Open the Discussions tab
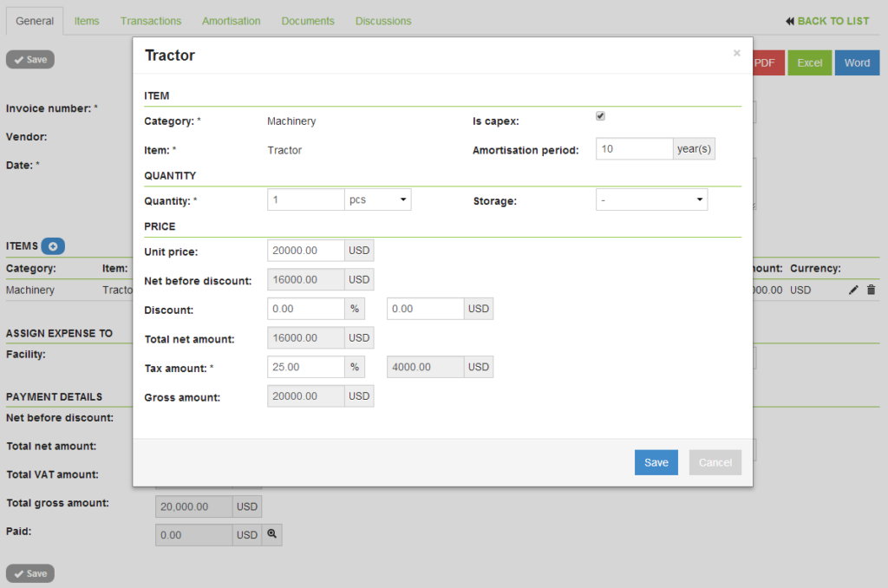Viewport: 888px width, 588px height. click(383, 21)
